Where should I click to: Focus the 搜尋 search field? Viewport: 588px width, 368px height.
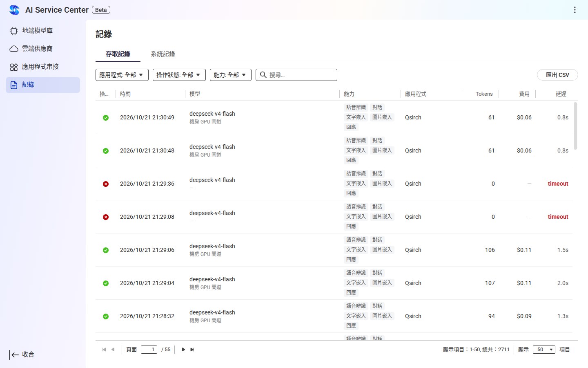tap(296, 75)
